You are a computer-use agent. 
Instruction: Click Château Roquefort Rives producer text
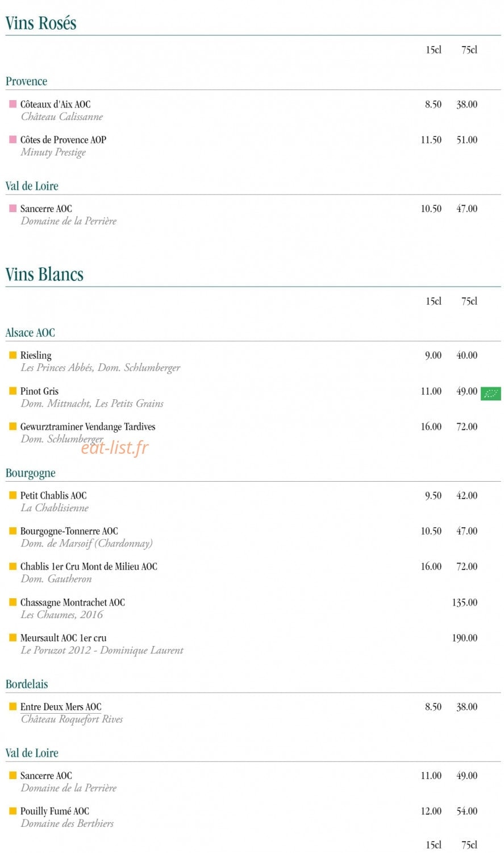point(72,719)
